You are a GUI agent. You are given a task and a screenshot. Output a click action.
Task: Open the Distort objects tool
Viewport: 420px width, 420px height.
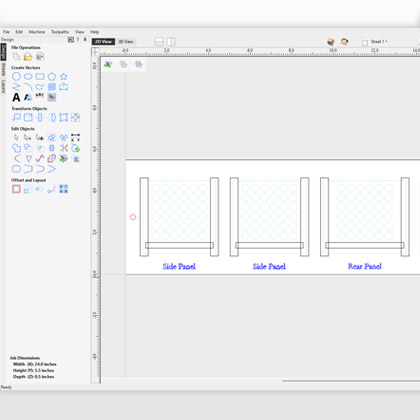click(64, 117)
